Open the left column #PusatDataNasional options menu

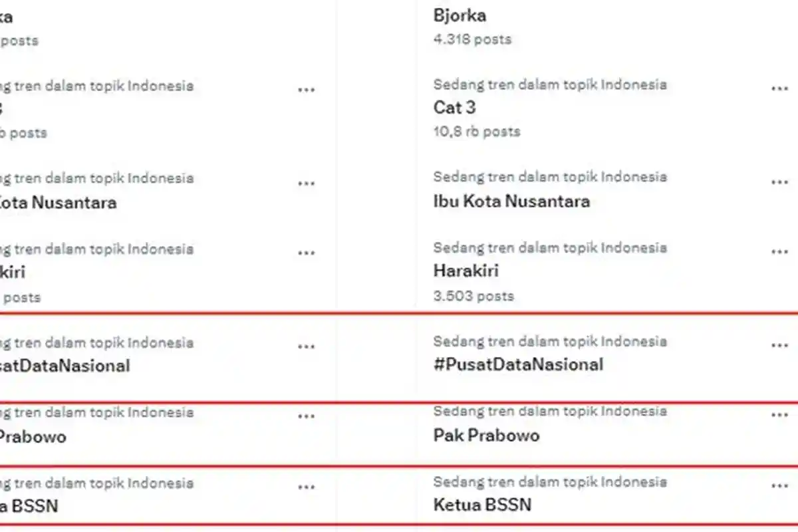tap(307, 345)
